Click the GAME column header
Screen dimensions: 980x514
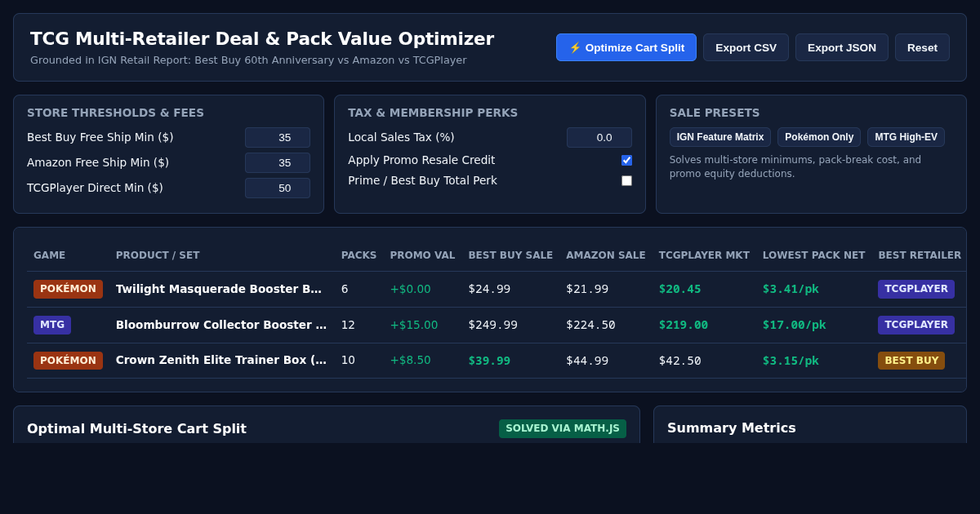click(49, 255)
